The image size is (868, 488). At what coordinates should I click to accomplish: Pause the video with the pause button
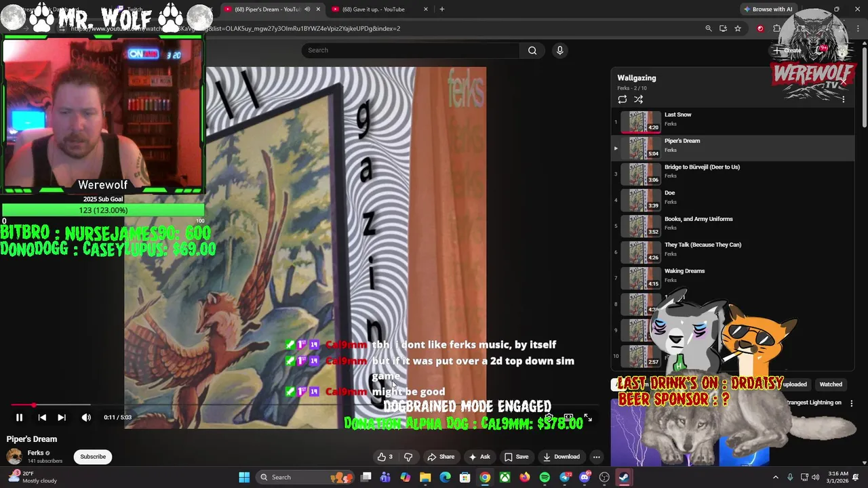tap(19, 418)
